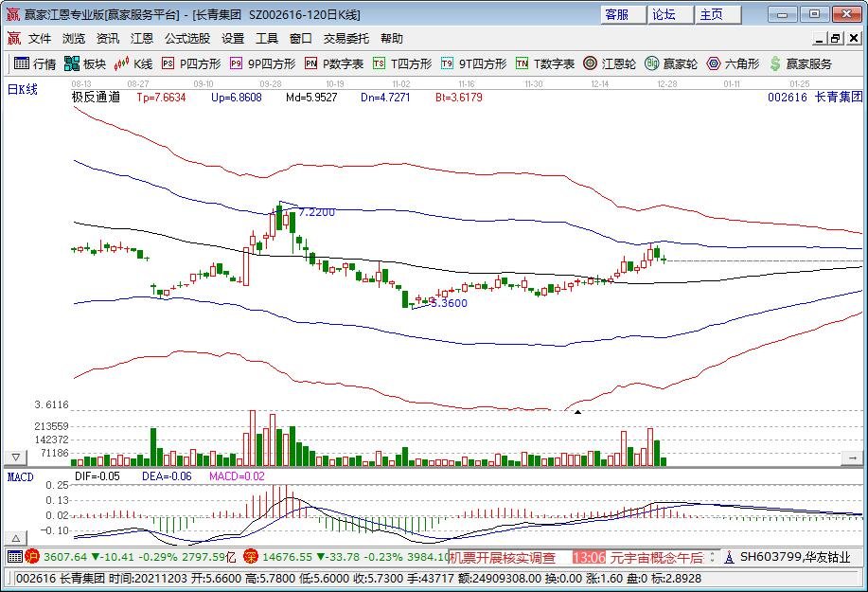Viewport: 868px width, 592px height.
Task: Click the 3607.64 Shanghai index value
Action: coord(65,557)
